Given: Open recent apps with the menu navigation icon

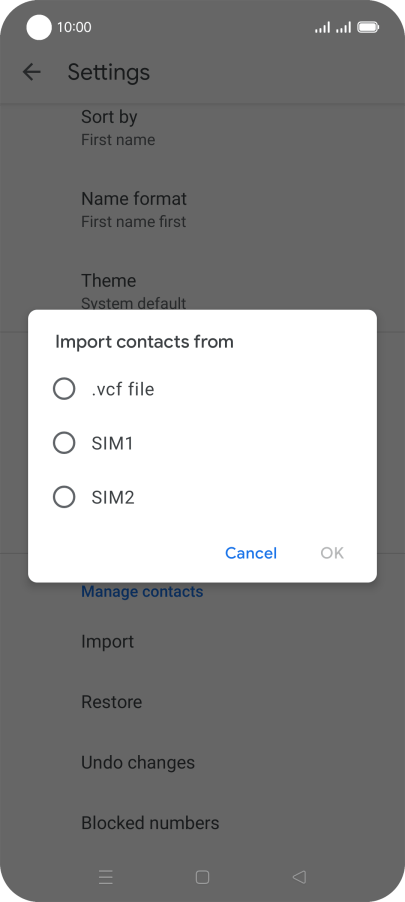Looking at the screenshot, I should coord(106,877).
